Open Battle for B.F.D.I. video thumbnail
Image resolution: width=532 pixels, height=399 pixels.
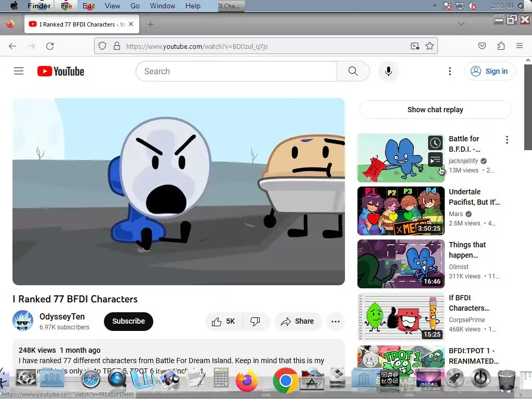401,158
